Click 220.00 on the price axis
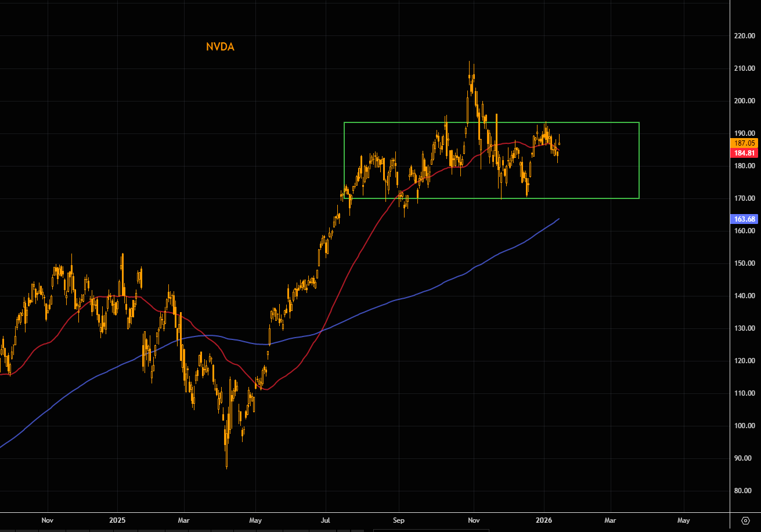 744,36
